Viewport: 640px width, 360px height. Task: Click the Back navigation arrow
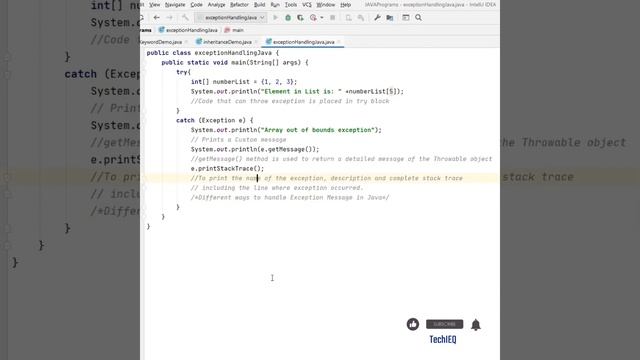[x=156, y=18]
